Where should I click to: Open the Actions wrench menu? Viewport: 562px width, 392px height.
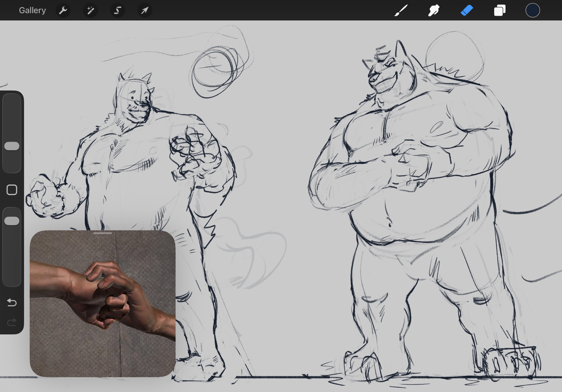[x=63, y=10]
